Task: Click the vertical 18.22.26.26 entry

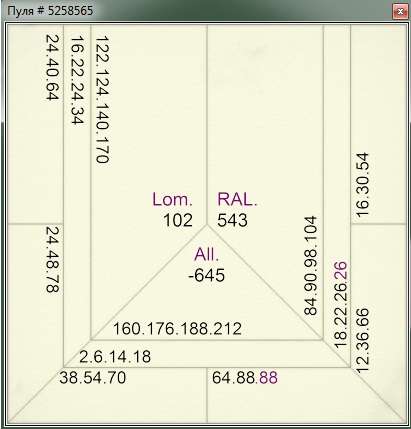Action: coord(341,306)
